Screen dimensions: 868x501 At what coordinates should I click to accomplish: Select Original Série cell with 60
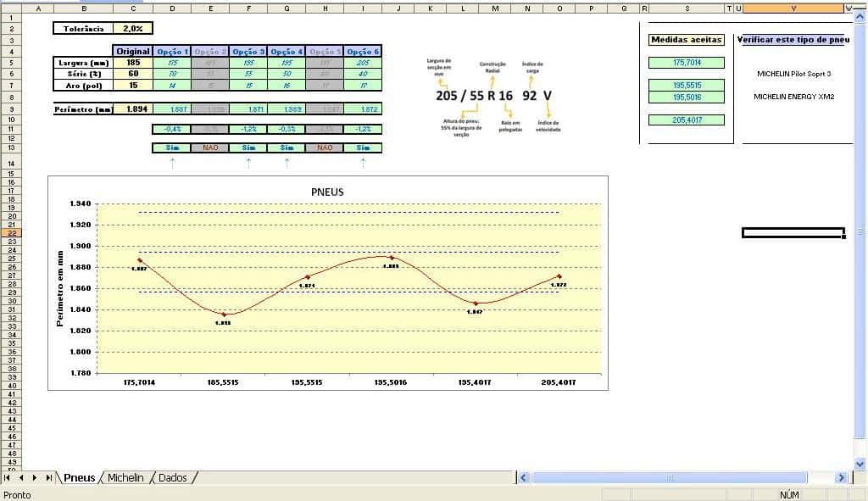click(x=133, y=74)
